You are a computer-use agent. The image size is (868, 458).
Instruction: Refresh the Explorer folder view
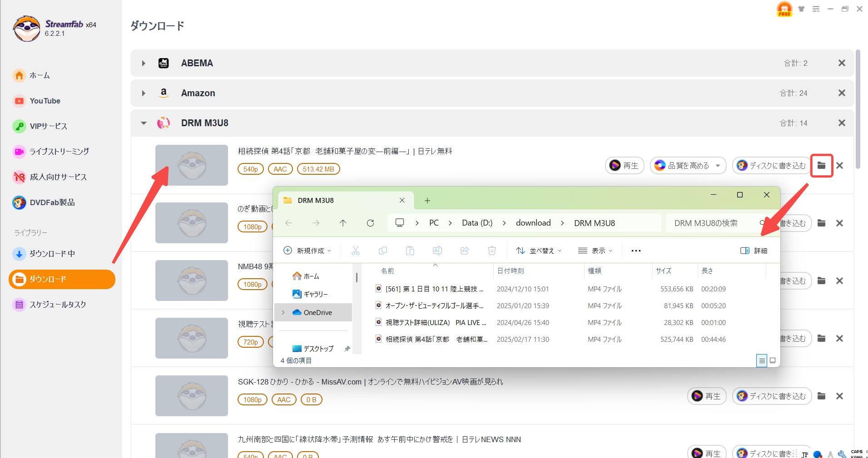click(370, 223)
